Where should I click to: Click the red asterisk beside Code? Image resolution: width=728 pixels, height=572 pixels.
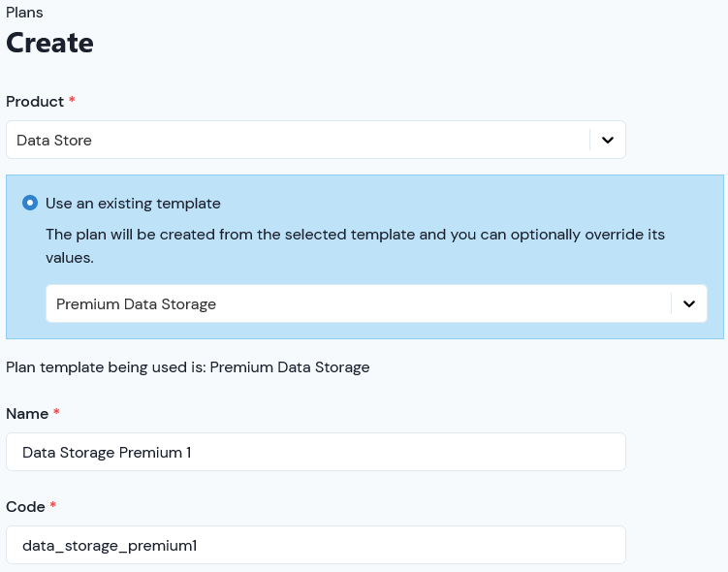[x=53, y=505]
